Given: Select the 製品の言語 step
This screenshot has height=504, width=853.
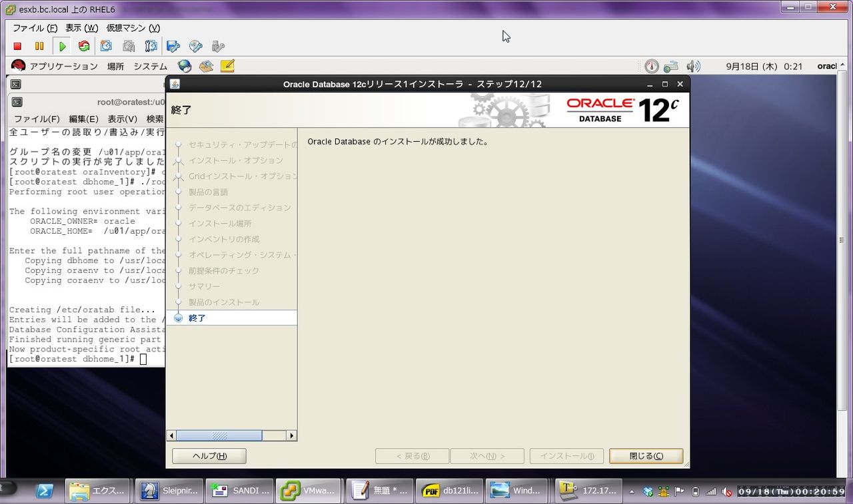Looking at the screenshot, I should coord(208,192).
